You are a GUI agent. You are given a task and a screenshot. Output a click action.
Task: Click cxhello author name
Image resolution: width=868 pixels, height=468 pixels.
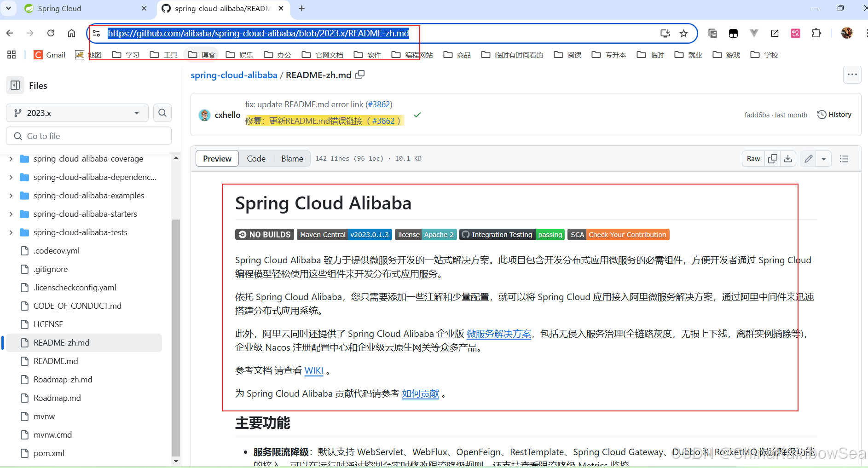(228, 115)
